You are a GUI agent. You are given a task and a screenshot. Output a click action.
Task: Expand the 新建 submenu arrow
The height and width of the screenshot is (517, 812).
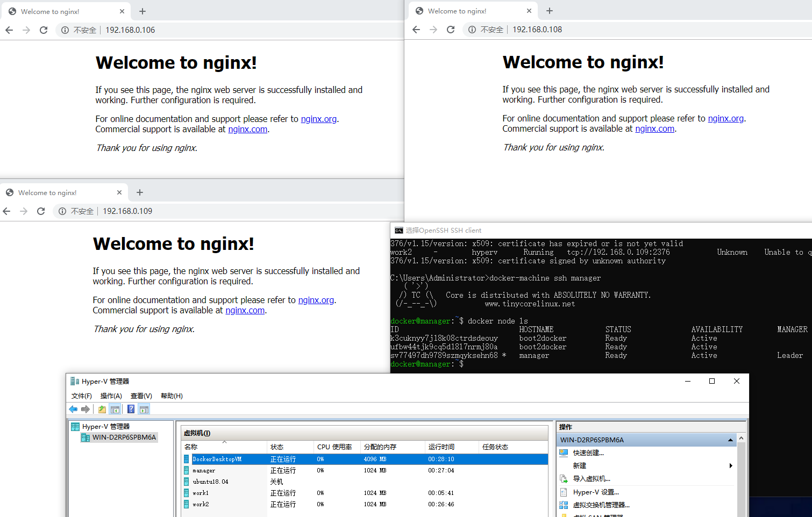coord(731,466)
